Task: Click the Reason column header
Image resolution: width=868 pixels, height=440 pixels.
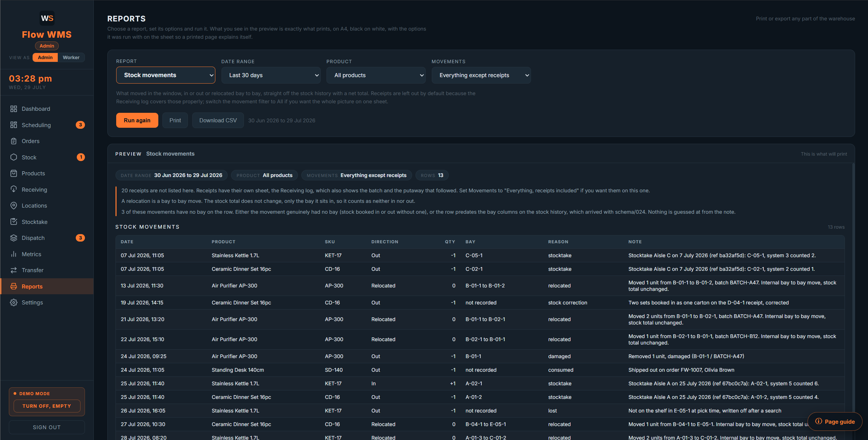Action: (558, 242)
